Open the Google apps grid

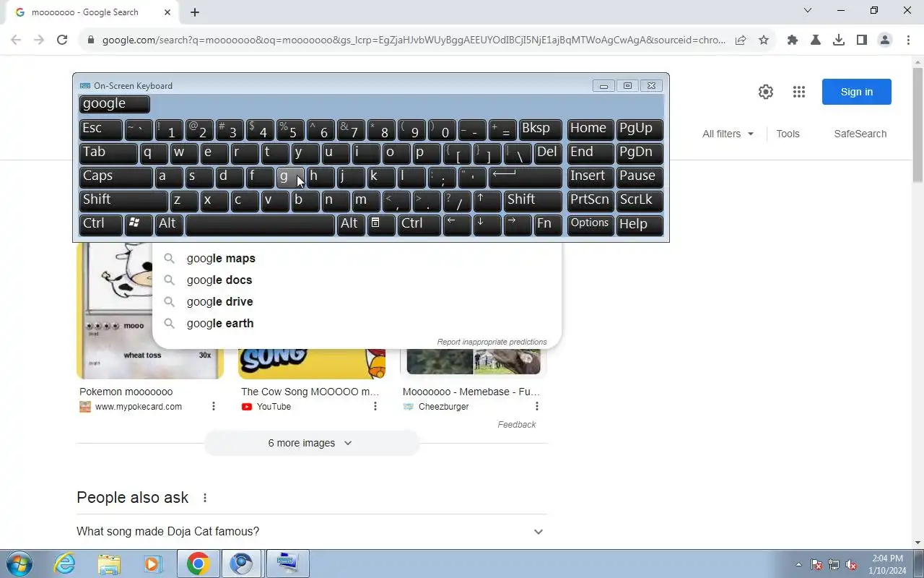click(x=798, y=92)
